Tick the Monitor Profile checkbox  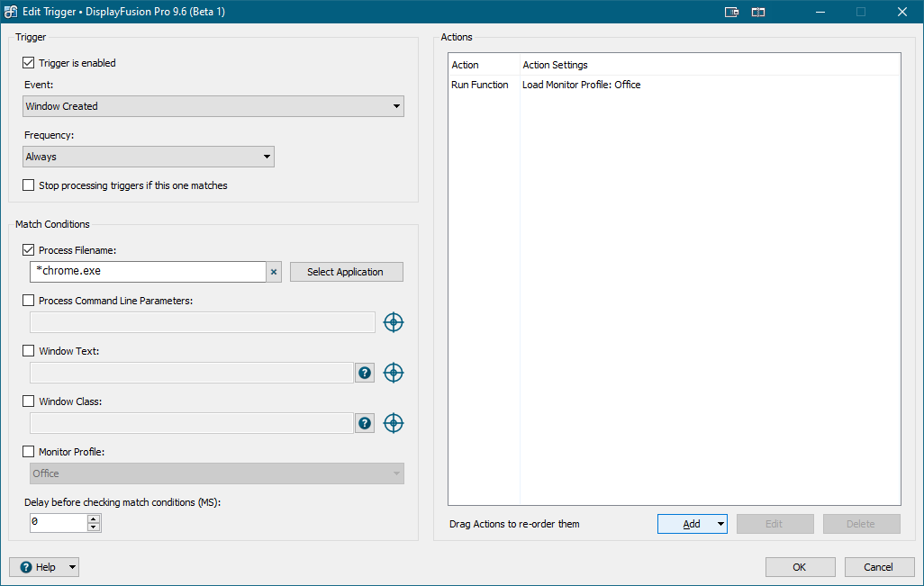[29, 452]
